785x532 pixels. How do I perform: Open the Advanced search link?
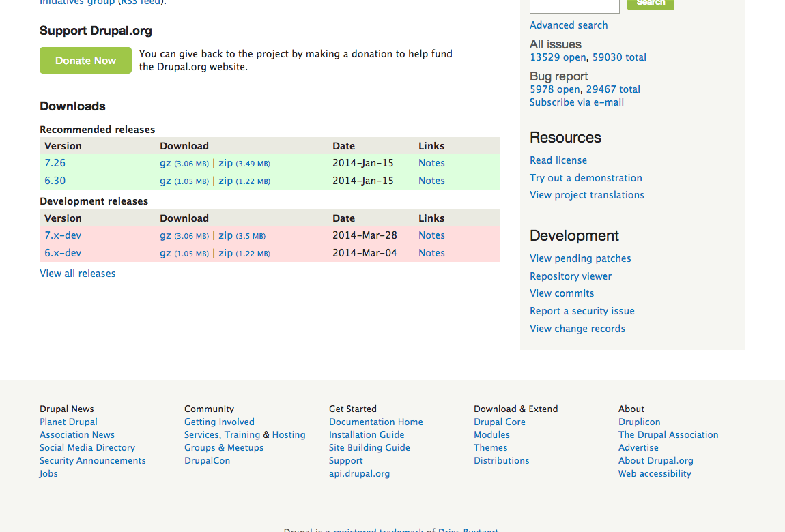point(569,25)
